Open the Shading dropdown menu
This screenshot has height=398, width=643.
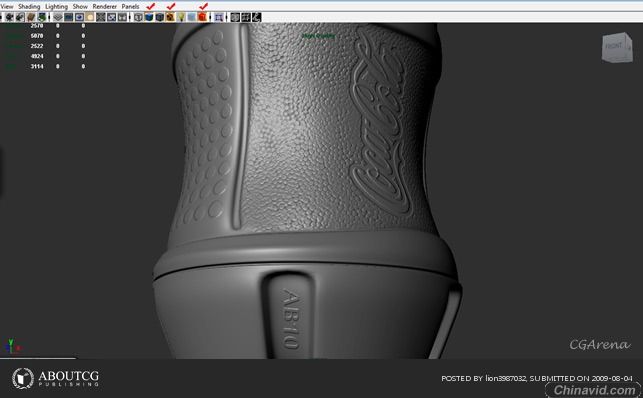(29, 7)
